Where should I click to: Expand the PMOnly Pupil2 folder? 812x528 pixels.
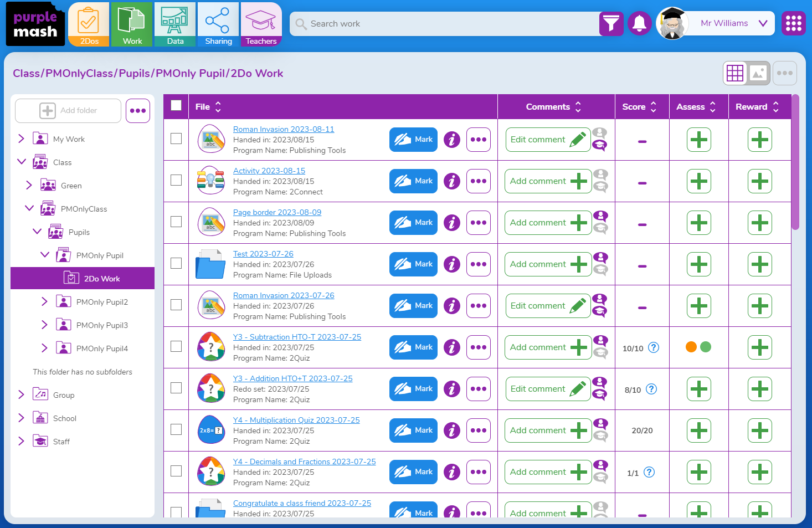pyautogui.click(x=44, y=302)
